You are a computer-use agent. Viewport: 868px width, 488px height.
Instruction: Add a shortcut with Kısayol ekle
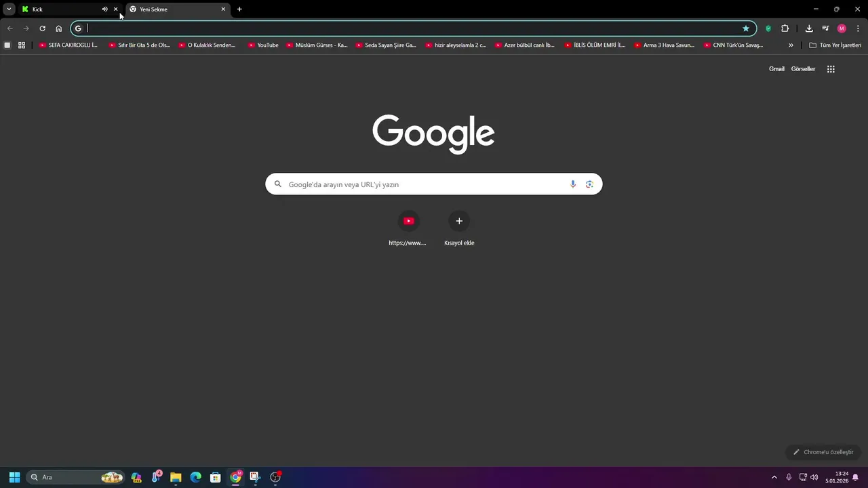459,228
